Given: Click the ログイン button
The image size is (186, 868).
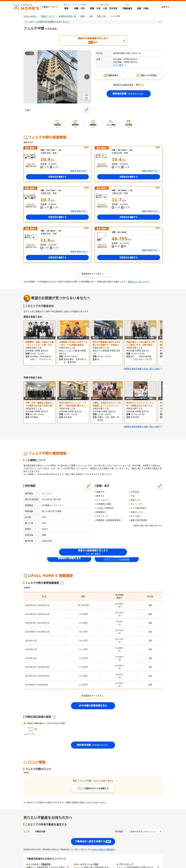Looking at the screenshot, I should (x=165, y=7).
